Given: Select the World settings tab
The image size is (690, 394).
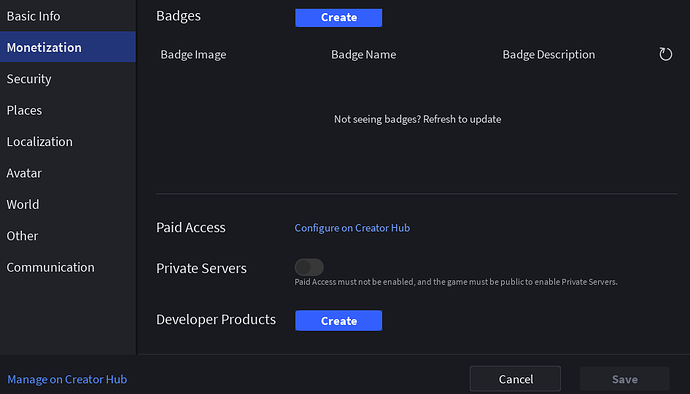Looking at the screenshot, I should pos(68,204).
